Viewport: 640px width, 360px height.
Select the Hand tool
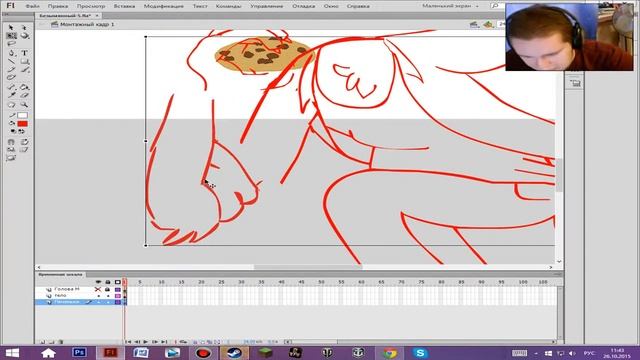(x=11, y=104)
